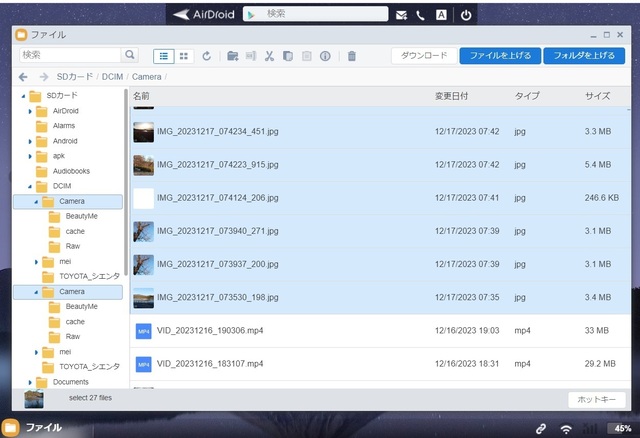Screen dimensions: 640x438
Task: Click MP4 icon of VID_20231216_183107.mp4
Action: pyautogui.click(x=143, y=364)
